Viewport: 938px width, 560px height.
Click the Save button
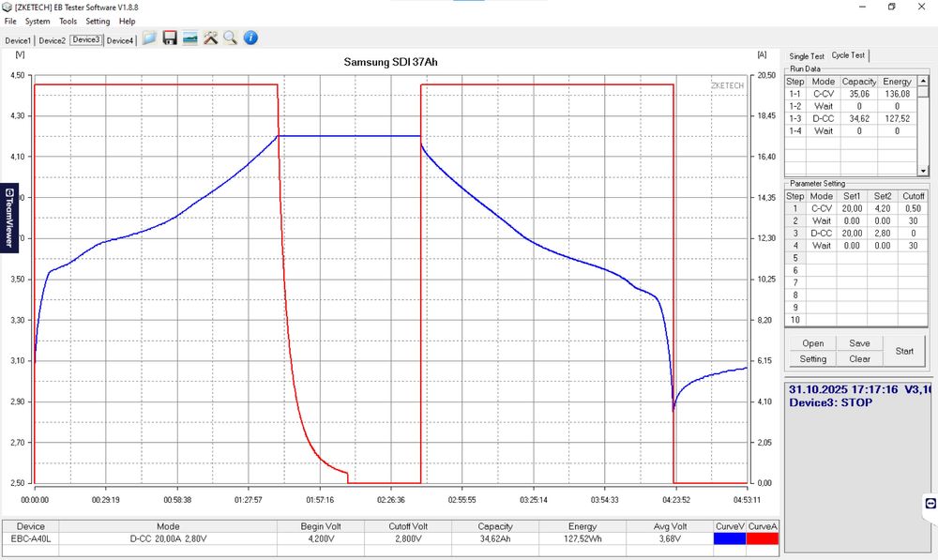(859, 343)
